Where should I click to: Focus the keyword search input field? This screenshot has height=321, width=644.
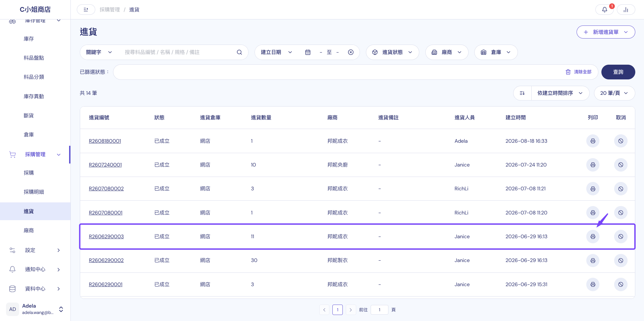coord(178,52)
